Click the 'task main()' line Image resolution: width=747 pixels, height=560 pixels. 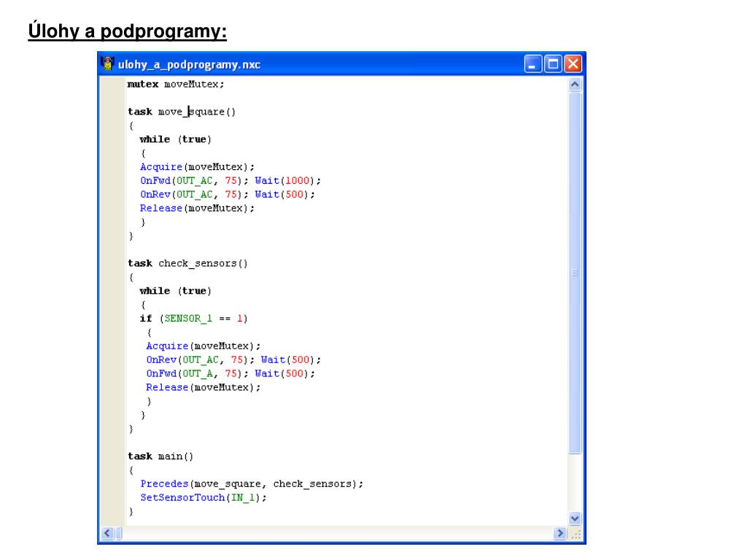(160, 456)
